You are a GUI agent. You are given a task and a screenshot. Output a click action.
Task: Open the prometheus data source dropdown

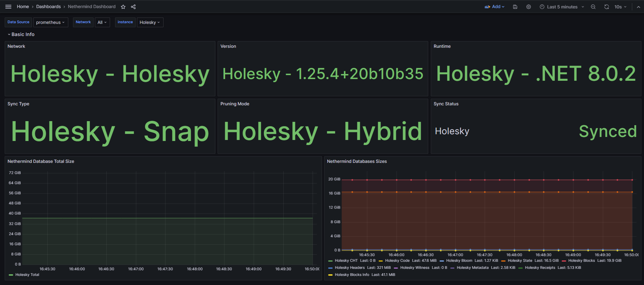pos(50,22)
